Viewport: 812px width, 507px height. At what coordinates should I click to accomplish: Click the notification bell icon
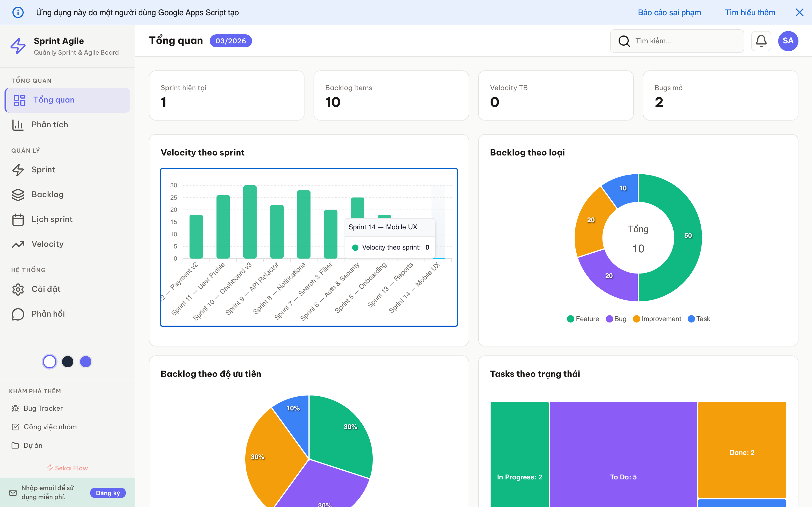click(x=761, y=41)
